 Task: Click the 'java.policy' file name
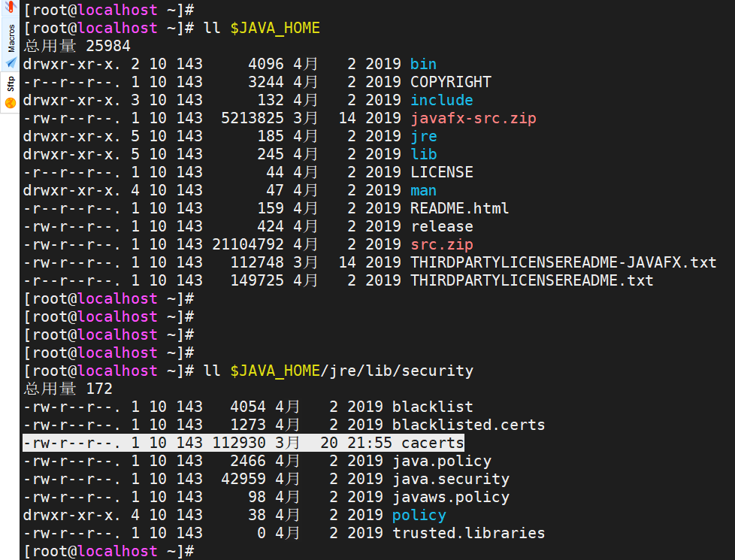click(442, 461)
